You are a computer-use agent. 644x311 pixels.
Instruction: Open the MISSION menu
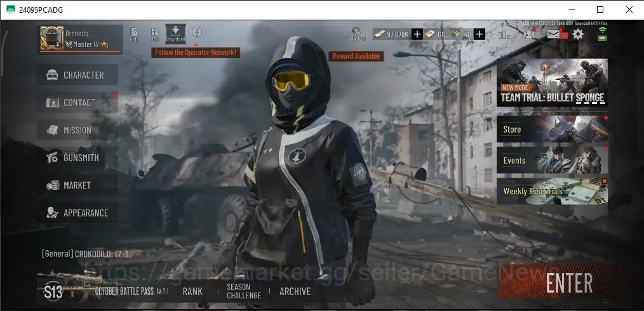[77, 130]
